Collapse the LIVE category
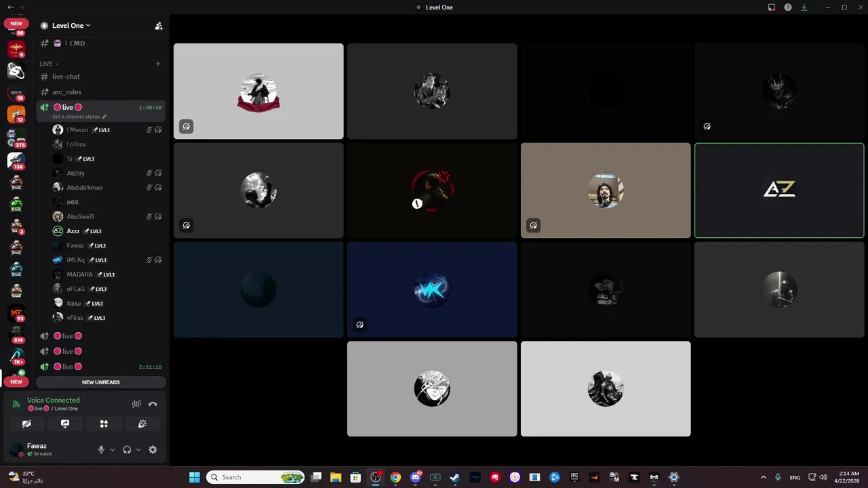The height and width of the screenshot is (488, 868). tap(50, 64)
